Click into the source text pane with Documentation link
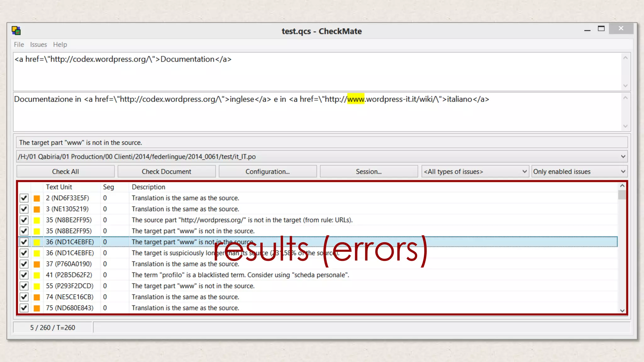 point(317,72)
